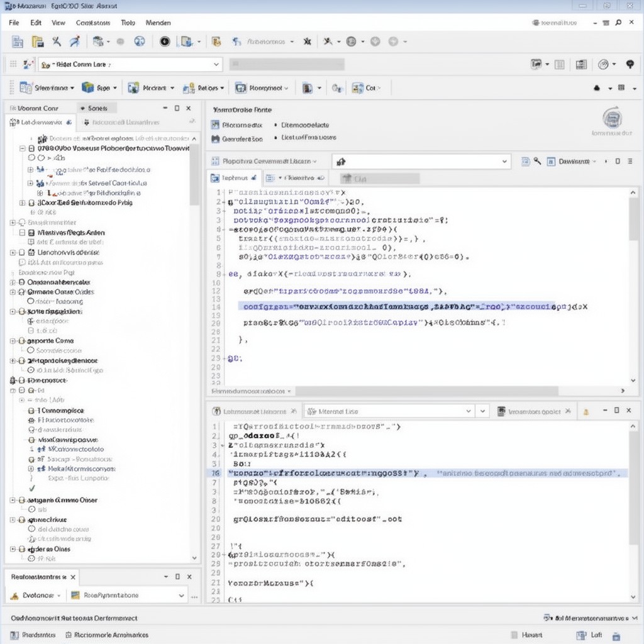Open the Rldet Comm Lare combo box
Viewport: 644px width, 644px height.
[x=131, y=65]
